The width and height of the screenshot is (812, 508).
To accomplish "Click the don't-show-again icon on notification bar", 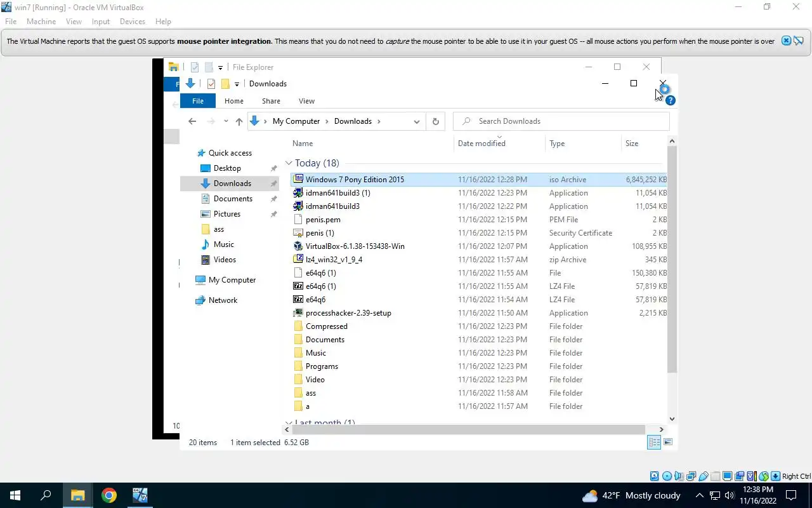I will coord(799,41).
